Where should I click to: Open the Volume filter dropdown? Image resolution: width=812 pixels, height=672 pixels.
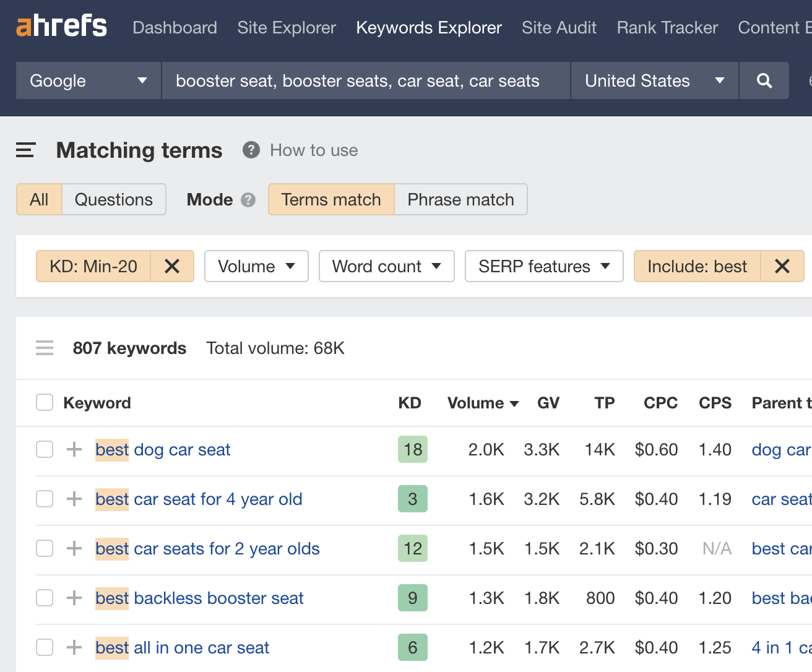256,266
